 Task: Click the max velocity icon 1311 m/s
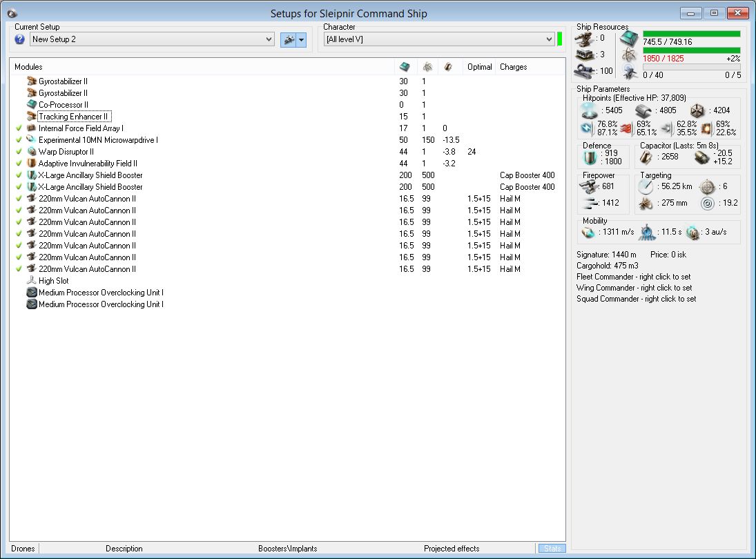tap(588, 233)
